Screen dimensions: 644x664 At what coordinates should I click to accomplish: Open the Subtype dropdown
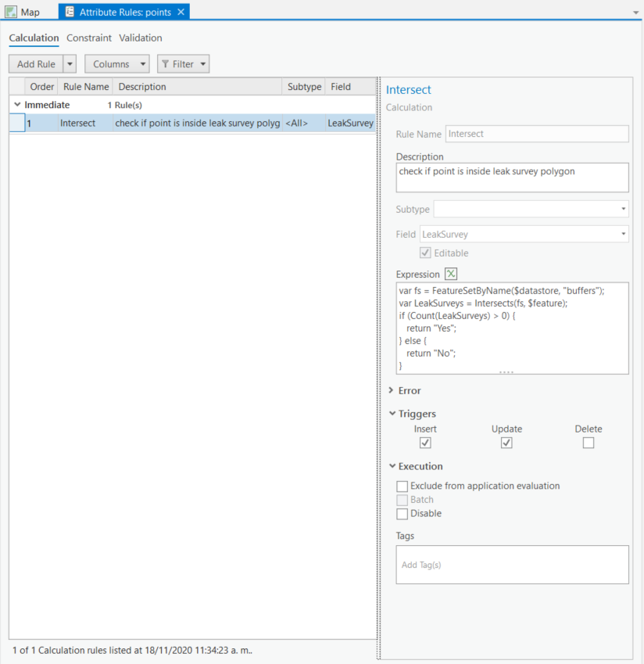623,209
